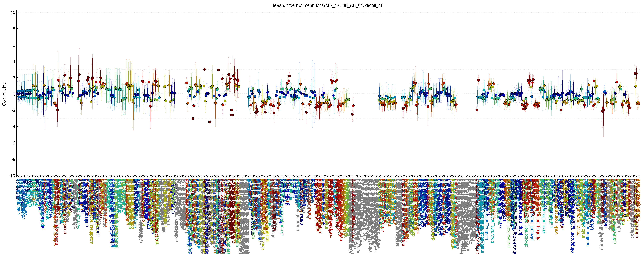
Task: Click the y-axis tick label -6
Action: pyautogui.click(x=13, y=143)
